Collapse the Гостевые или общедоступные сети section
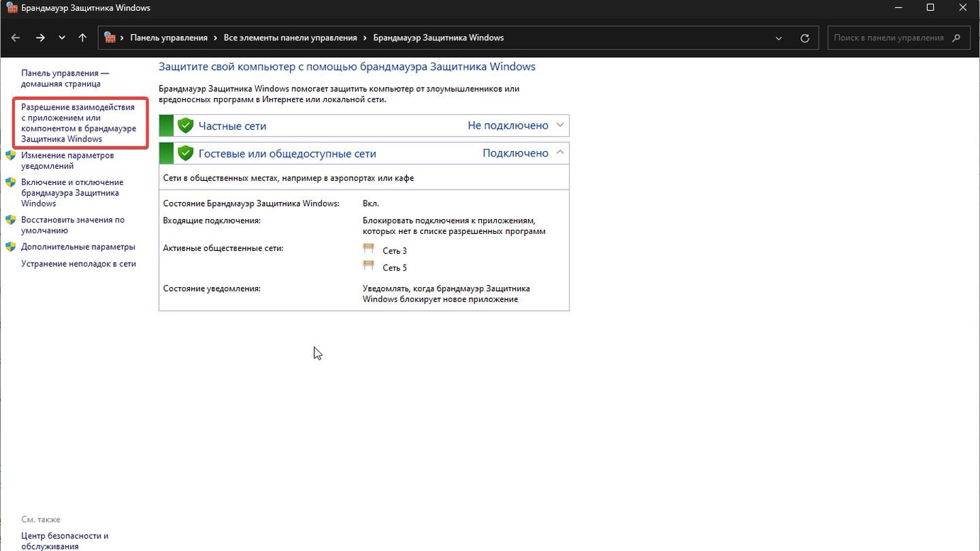Image resolution: width=980 pixels, height=551 pixels. tap(560, 153)
